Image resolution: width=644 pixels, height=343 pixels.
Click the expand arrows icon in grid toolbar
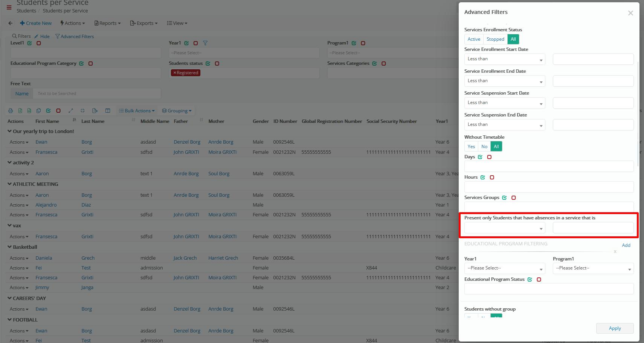coord(70,111)
